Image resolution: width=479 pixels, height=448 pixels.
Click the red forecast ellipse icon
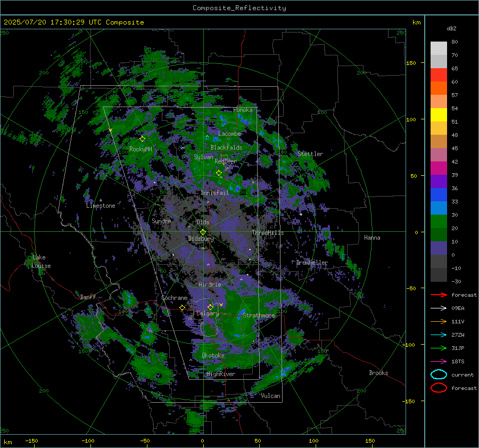coord(439,388)
